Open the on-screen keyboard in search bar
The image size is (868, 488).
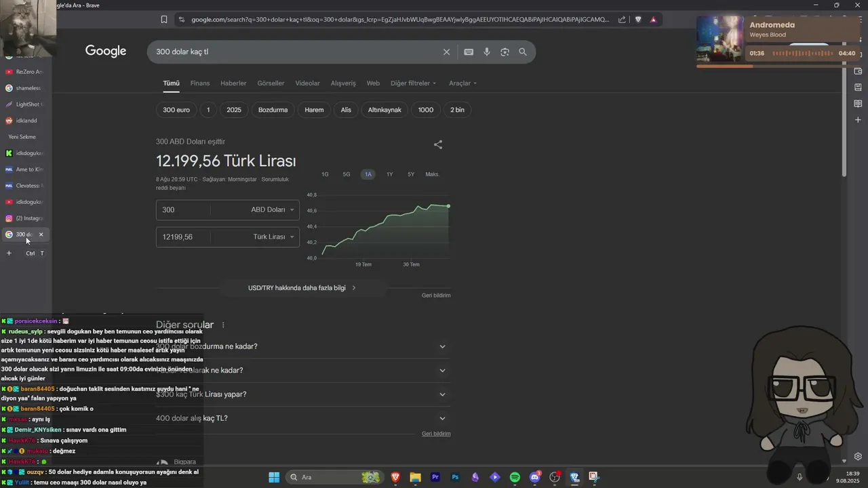pos(469,52)
